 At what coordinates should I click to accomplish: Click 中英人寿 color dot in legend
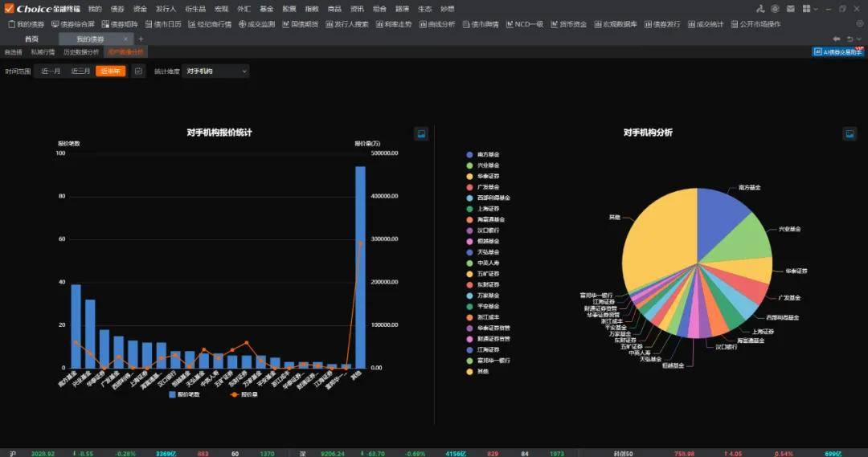point(469,263)
